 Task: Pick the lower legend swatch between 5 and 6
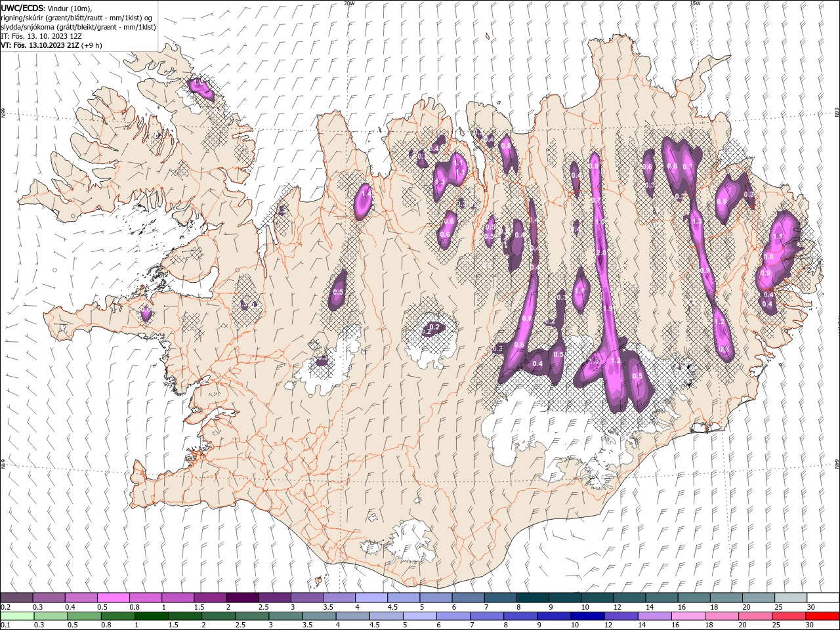419,616
